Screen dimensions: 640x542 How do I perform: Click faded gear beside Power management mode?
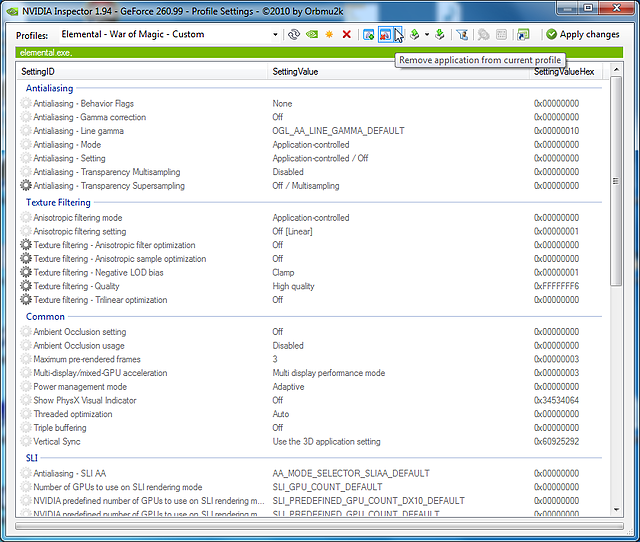pos(26,387)
